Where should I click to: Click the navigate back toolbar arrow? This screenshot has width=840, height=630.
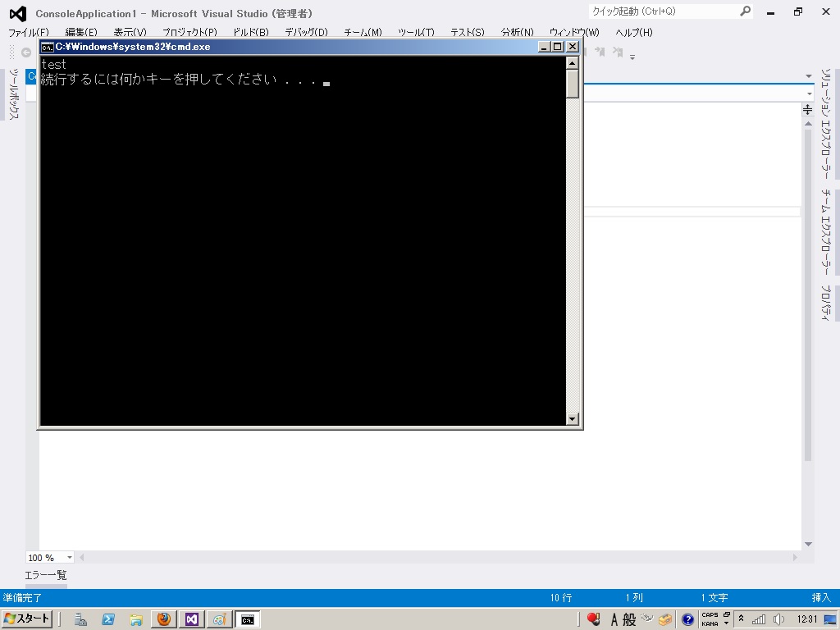coord(25,52)
